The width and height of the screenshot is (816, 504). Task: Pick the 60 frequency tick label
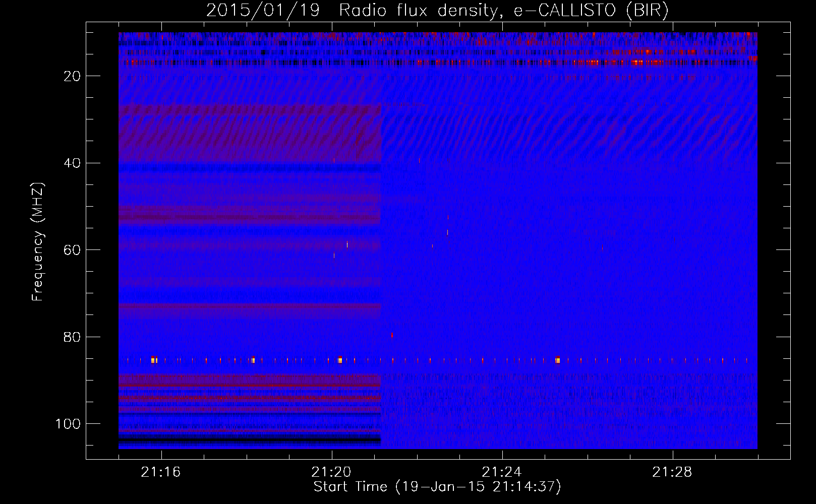72,250
